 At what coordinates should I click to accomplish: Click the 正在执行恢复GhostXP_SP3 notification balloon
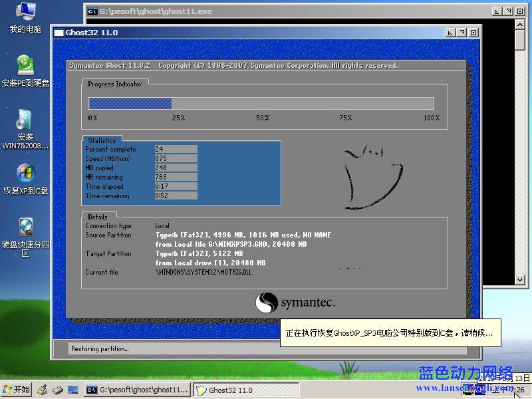[390, 333]
